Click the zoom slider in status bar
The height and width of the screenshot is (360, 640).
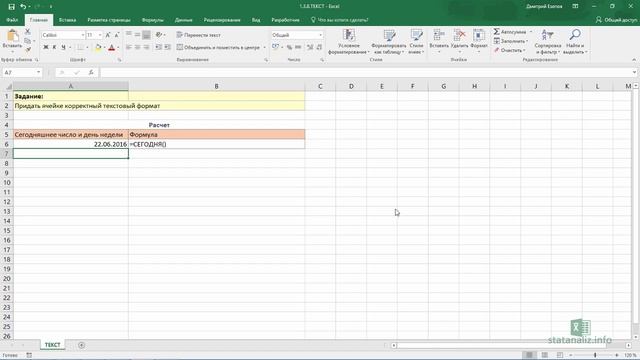pos(595,355)
